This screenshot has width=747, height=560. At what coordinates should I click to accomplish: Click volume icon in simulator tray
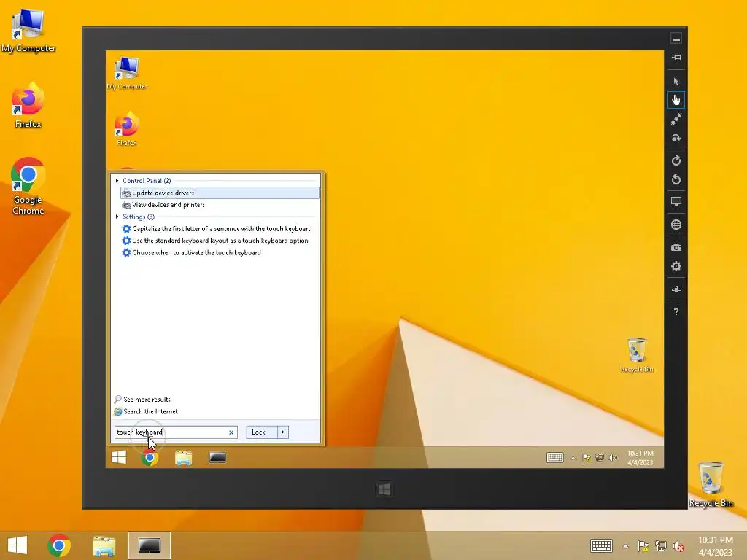coord(613,458)
